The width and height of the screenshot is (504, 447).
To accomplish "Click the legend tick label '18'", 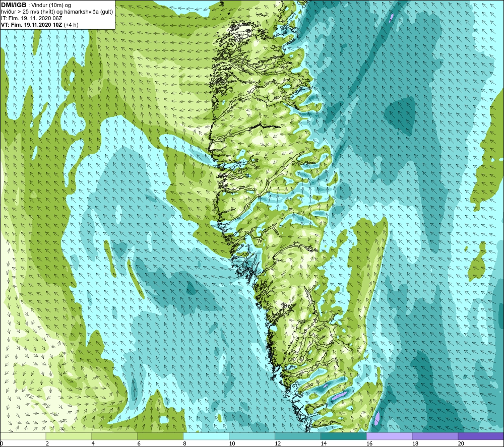I will click(415, 443).
